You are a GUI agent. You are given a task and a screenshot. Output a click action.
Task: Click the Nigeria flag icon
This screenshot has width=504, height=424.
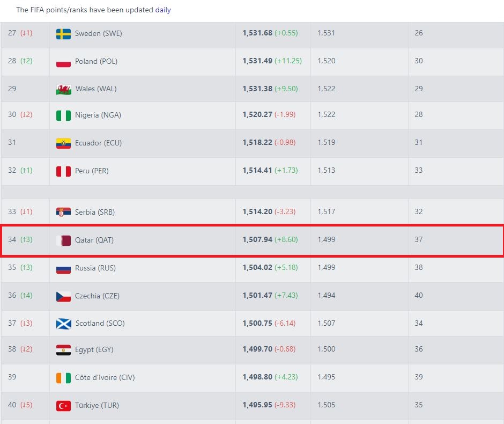tap(63, 115)
